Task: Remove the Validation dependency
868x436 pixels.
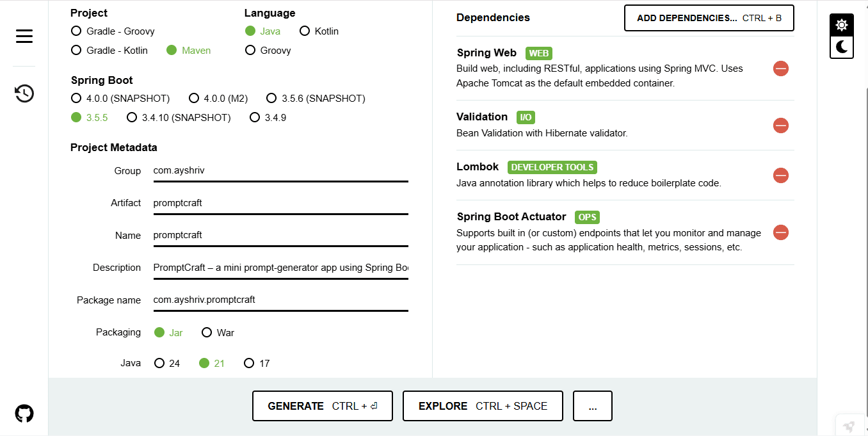Action: pyautogui.click(x=781, y=125)
